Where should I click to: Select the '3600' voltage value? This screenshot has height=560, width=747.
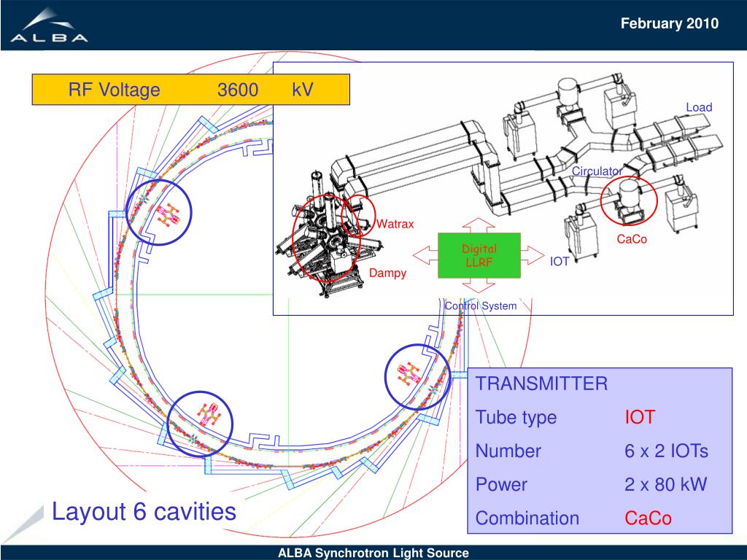click(x=238, y=90)
